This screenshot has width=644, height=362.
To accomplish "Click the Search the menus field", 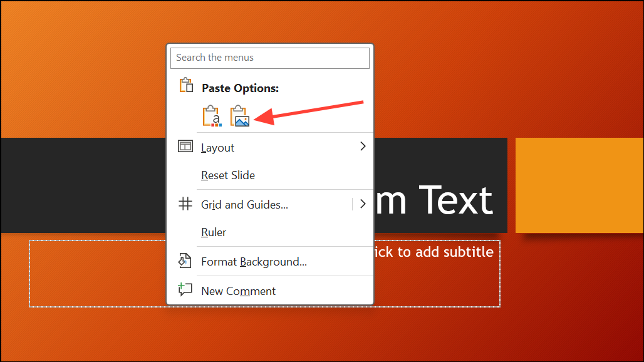I will point(269,58).
